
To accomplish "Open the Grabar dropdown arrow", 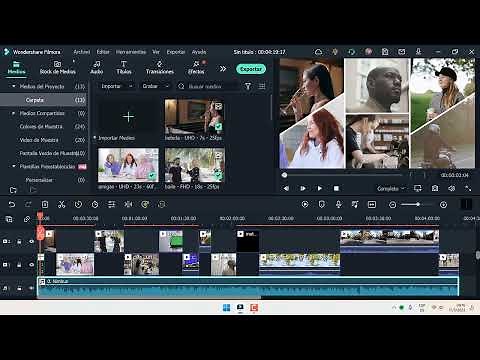I will coord(167,86).
